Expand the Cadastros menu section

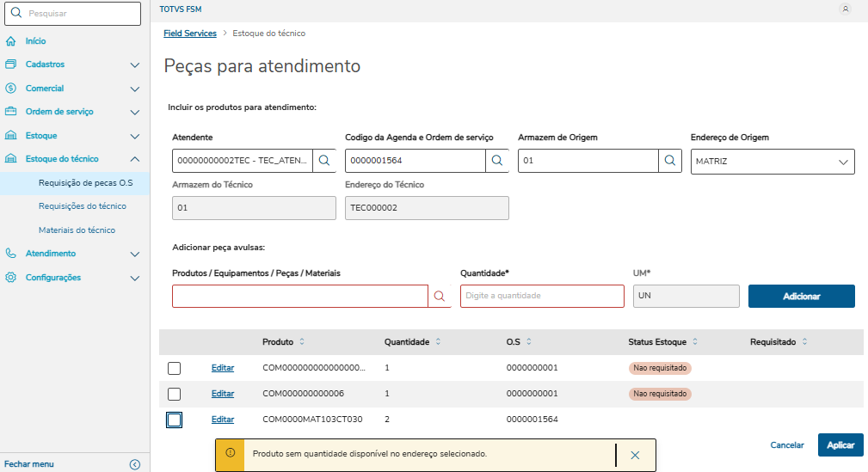click(x=134, y=64)
